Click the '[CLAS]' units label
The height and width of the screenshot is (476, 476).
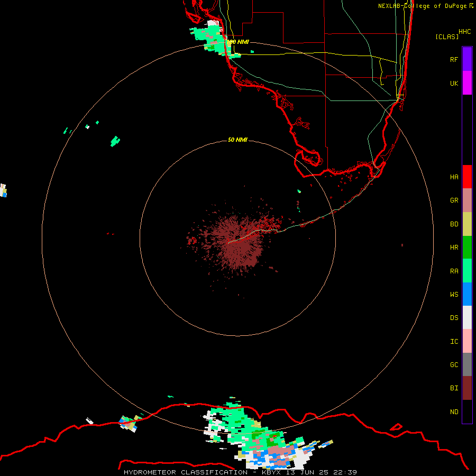pos(447,36)
